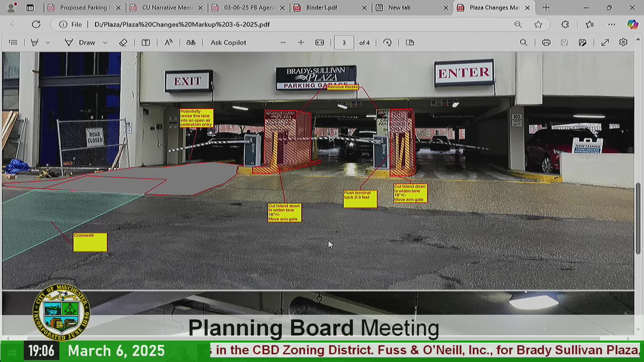The image size is (644, 362).
Task: Click the Read aloud icon
Action: click(168, 43)
